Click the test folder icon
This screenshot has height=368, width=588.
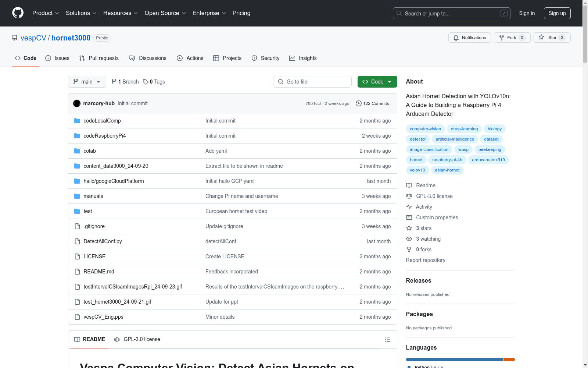77,211
